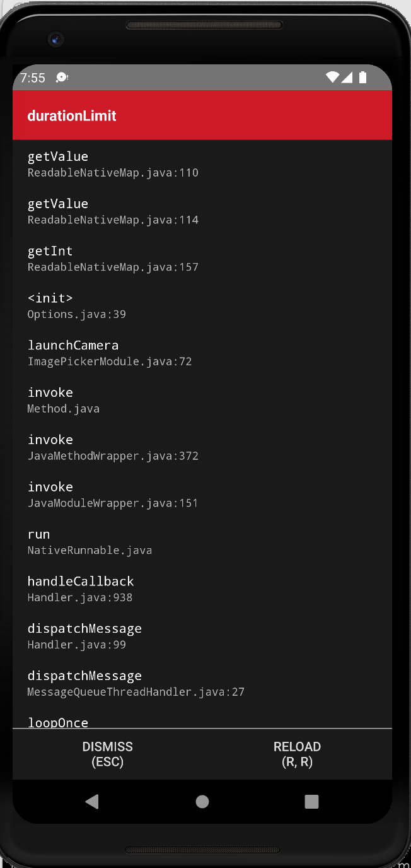Open recent apps with the Recents button
This screenshot has height=868, width=411.
pyautogui.click(x=311, y=801)
